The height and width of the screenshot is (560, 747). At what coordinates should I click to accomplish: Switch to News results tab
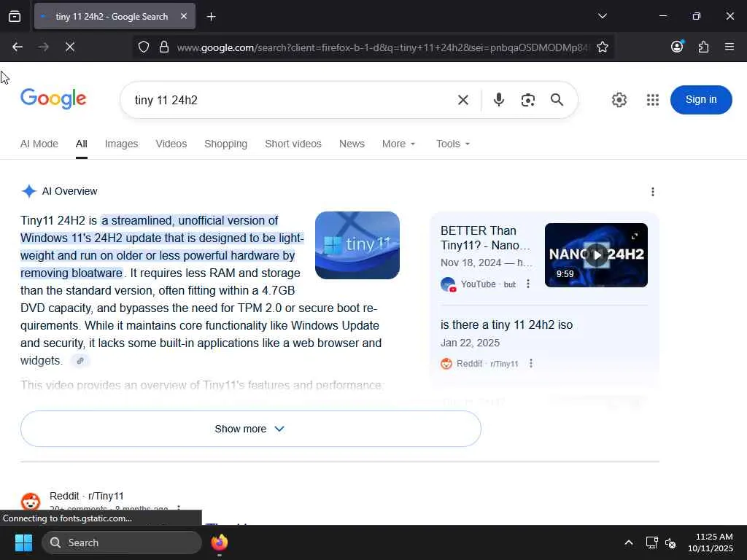[x=352, y=144]
